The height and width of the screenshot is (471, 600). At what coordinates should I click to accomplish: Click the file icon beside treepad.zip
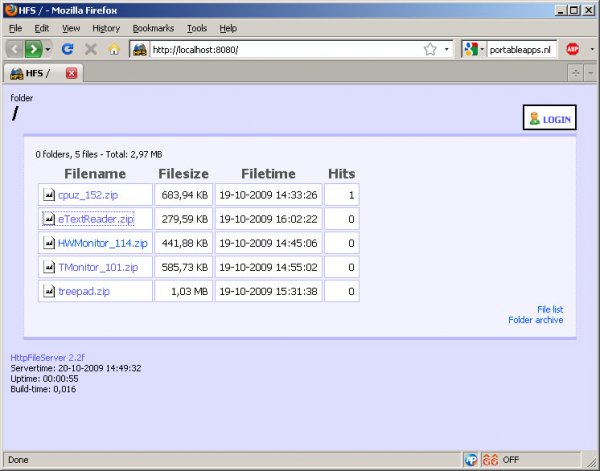pyautogui.click(x=48, y=291)
